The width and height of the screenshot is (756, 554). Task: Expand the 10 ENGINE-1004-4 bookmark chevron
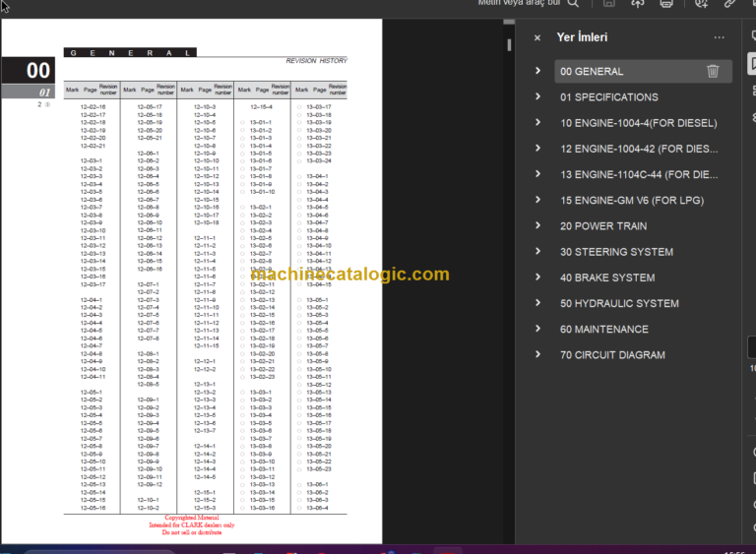coord(537,122)
